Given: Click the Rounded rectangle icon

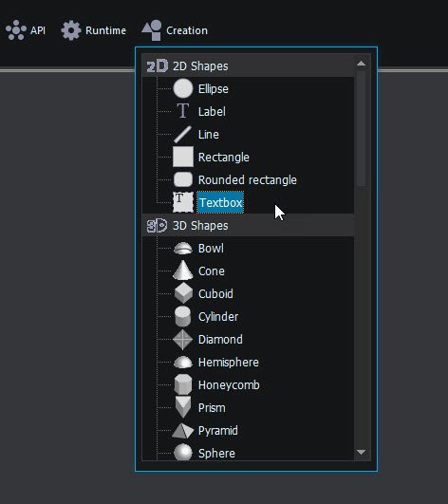Looking at the screenshot, I should click(x=183, y=179).
